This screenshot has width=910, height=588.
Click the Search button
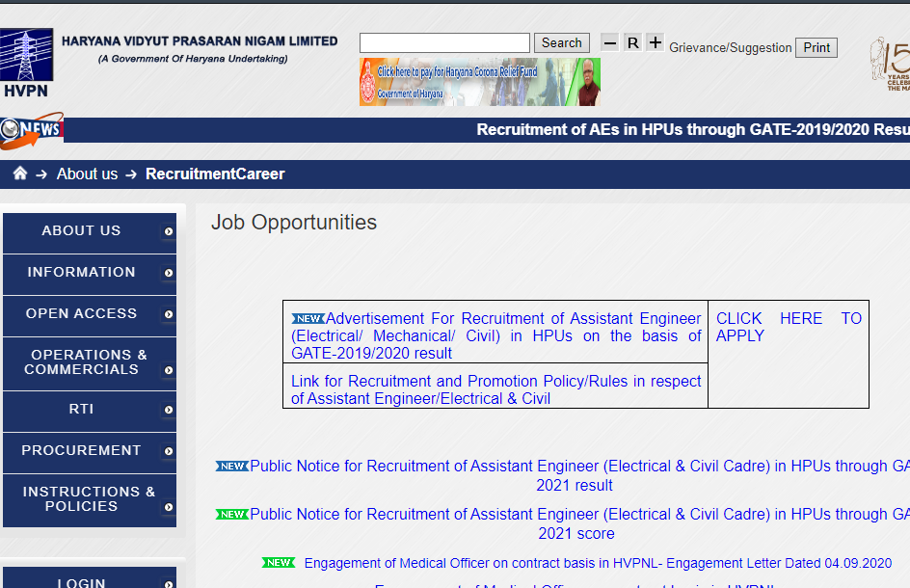point(562,43)
